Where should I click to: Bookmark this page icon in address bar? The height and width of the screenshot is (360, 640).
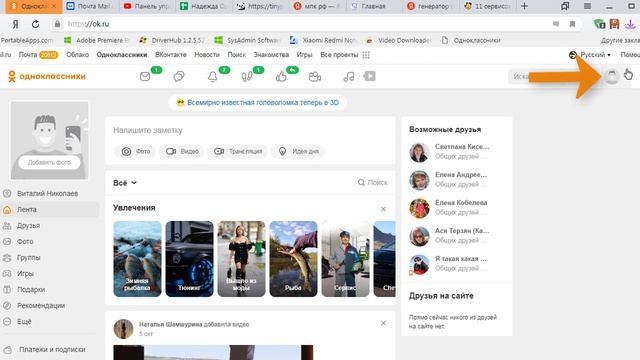pyautogui.click(x=572, y=24)
